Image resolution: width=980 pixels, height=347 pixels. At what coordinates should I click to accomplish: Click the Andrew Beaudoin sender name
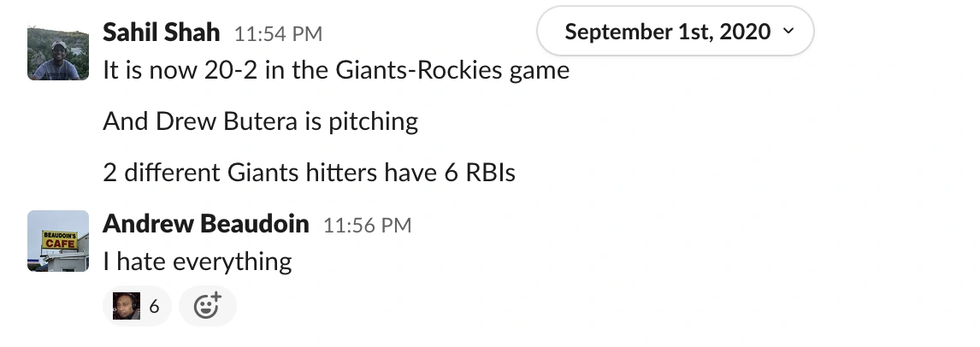click(205, 224)
